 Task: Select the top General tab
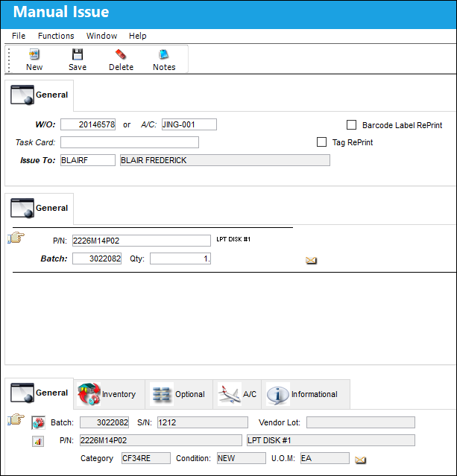pos(40,95)
